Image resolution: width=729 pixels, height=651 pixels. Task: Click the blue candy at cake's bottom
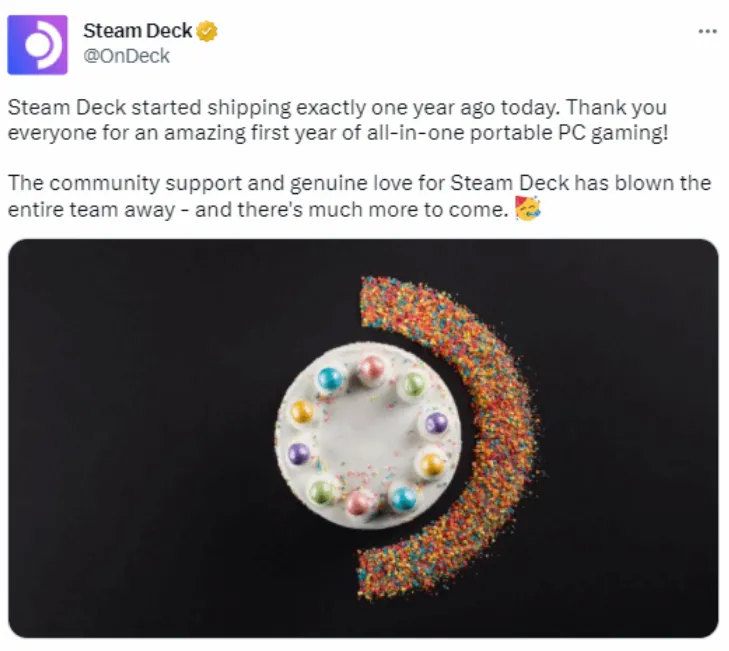[403, 498]
